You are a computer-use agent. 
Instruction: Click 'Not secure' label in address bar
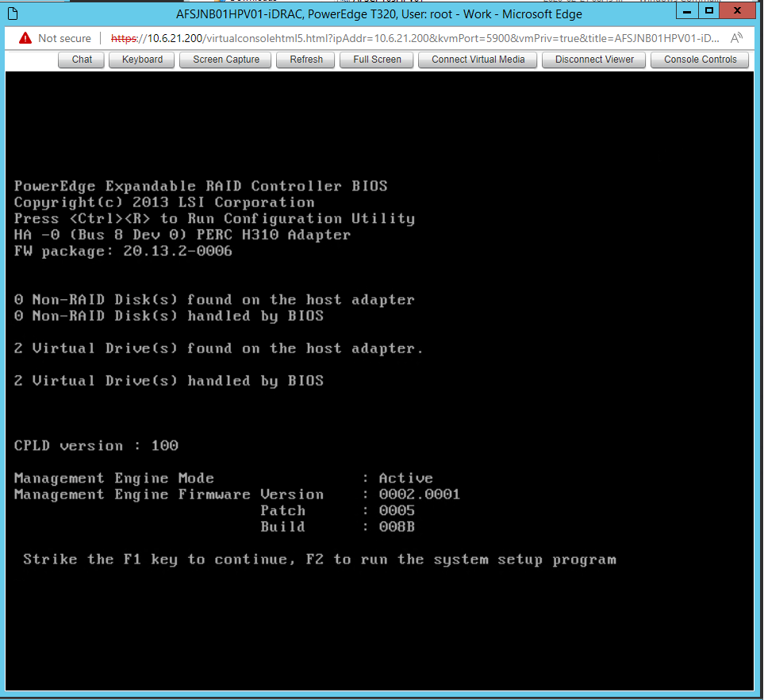tap(64, 38)
